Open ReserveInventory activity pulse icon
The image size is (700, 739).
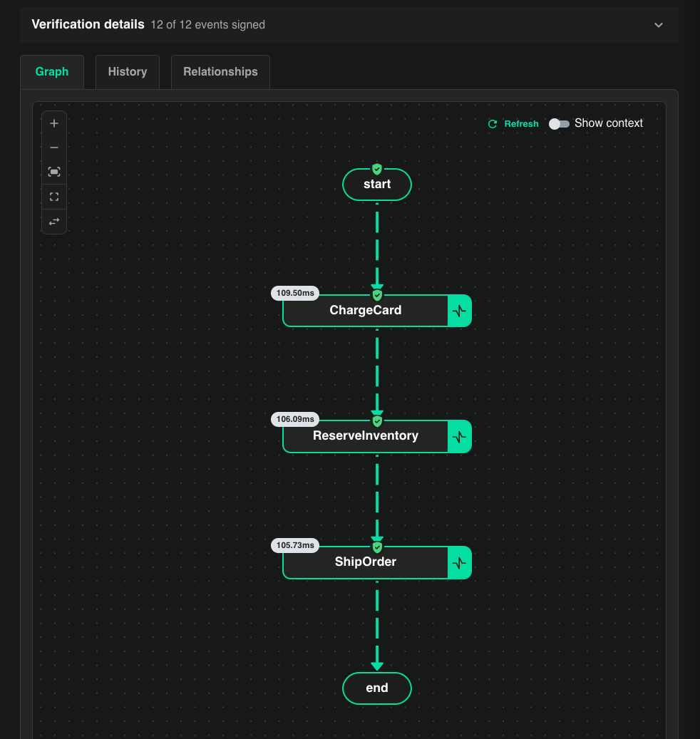[460, 436]
